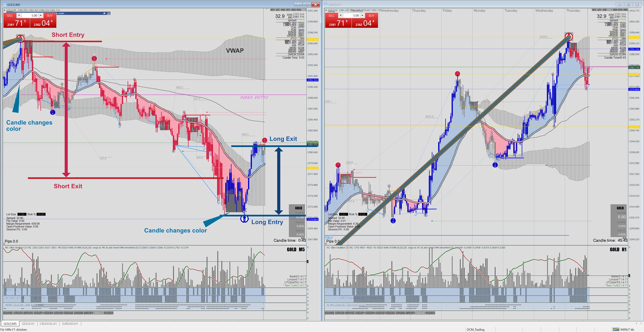Open CRUDOIL,H1 chart tab
The height and width of the screenshot is (332, 644).
point(48,324)
